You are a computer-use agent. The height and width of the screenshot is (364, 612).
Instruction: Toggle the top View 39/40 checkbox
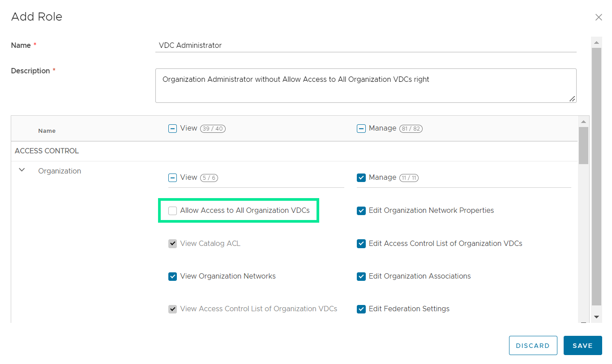172,128
